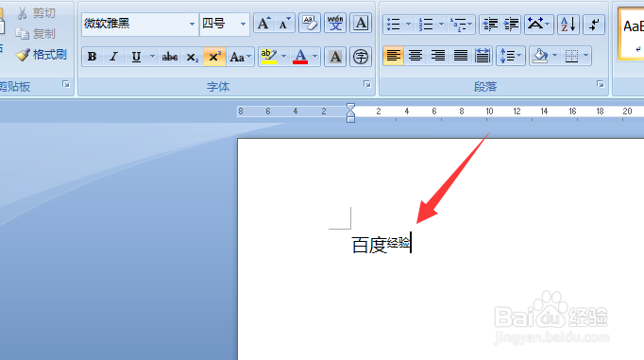Align text left
The height and width of the screenshot is (360, 644).
pyautogui.click(x=393, y=56)
